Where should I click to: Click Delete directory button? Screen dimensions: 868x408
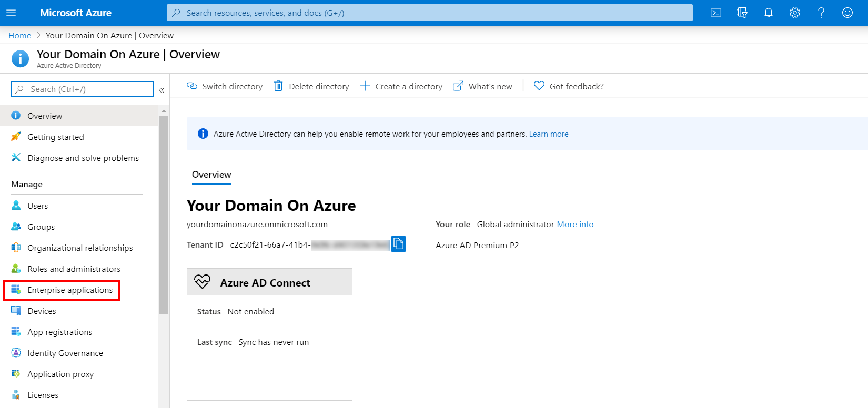tap(311, 86)
